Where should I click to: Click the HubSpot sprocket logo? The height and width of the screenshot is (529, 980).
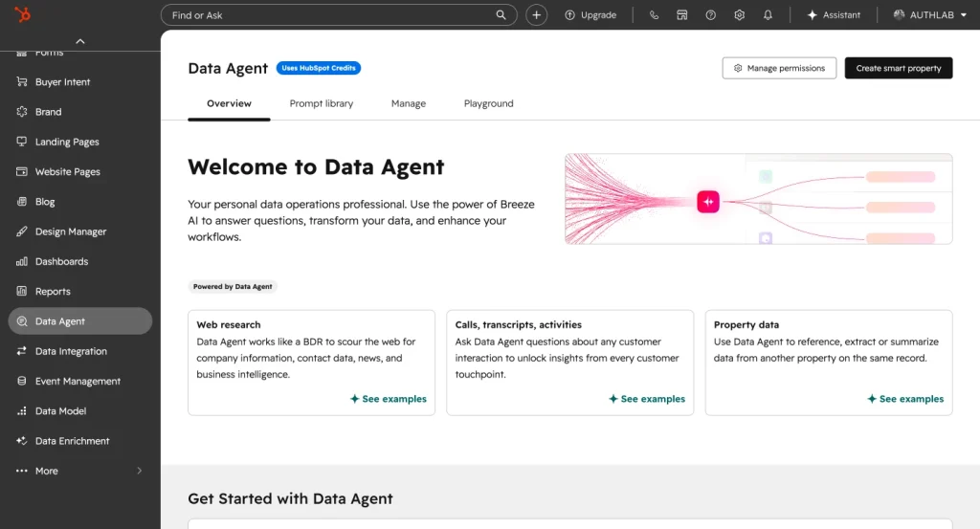(23, 13)
